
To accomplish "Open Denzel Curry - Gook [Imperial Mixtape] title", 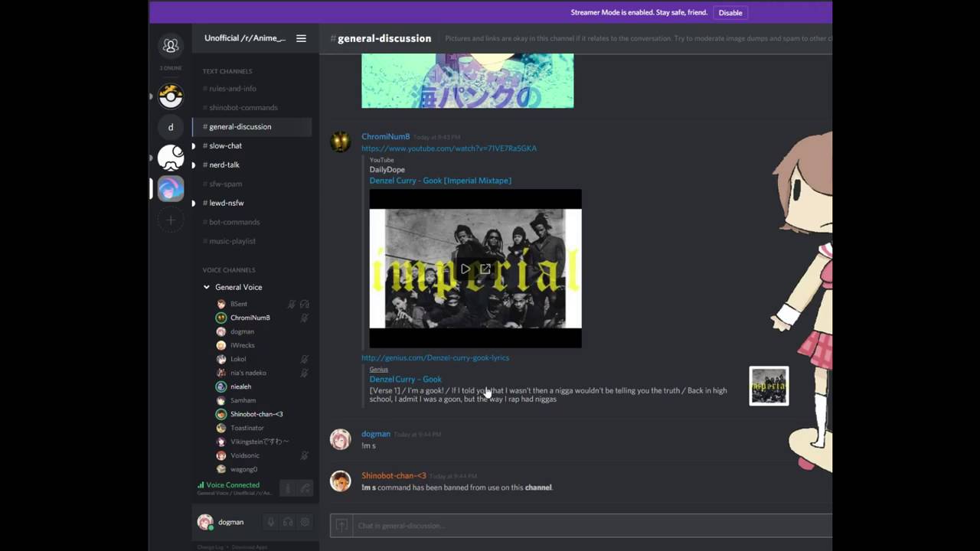I will point(440,181).
